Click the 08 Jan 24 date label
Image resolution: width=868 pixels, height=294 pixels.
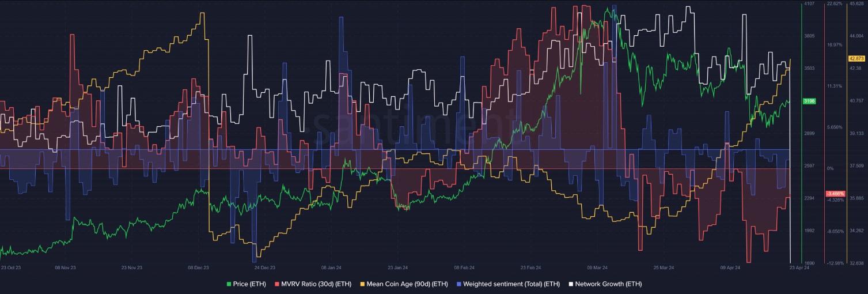point(332,267)
